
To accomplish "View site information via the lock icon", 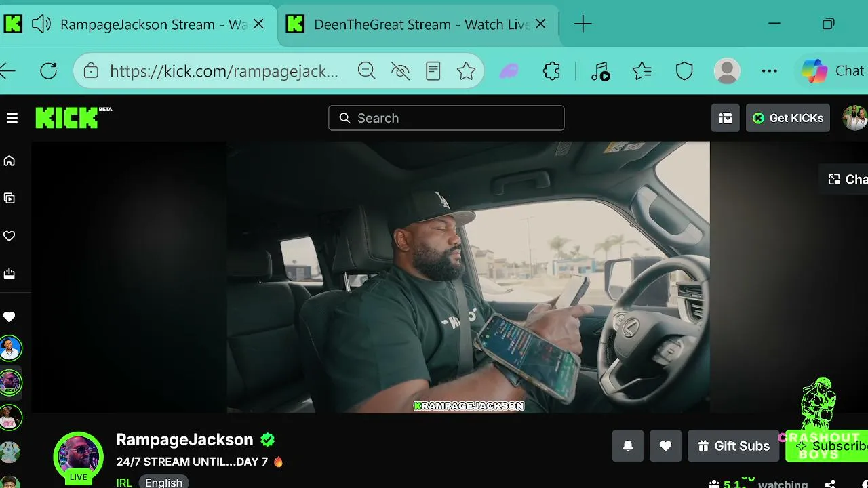I will pyautogui.click(x=91, y=70).
